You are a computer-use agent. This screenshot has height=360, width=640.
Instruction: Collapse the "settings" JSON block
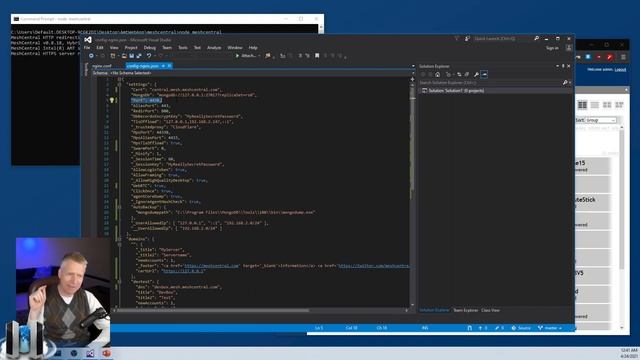[x=119, y=84]
